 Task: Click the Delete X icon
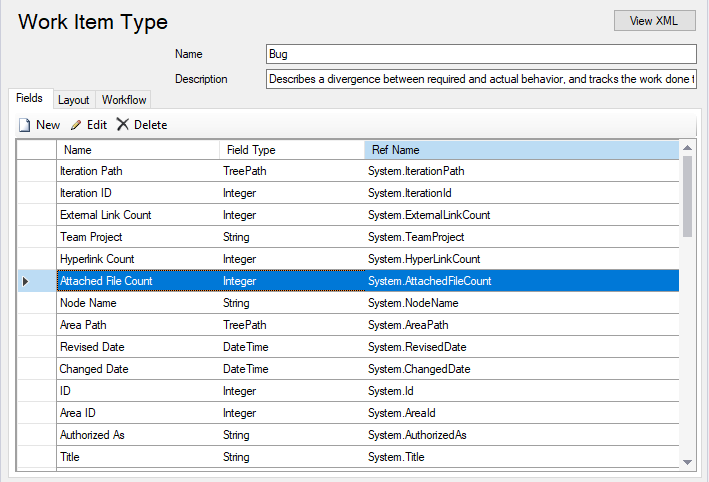click(123, 125)
